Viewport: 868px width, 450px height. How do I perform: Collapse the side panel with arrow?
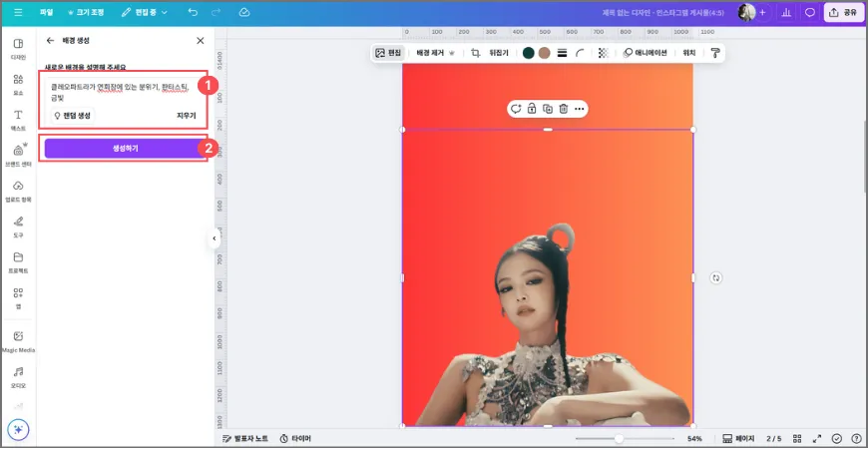(215, 238)
